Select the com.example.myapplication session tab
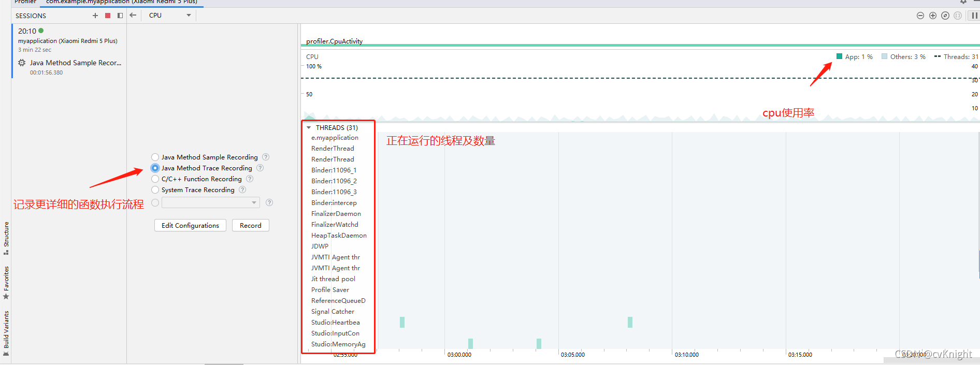The width and height of the screenshot is (980, 365). [x=122, y=2]
